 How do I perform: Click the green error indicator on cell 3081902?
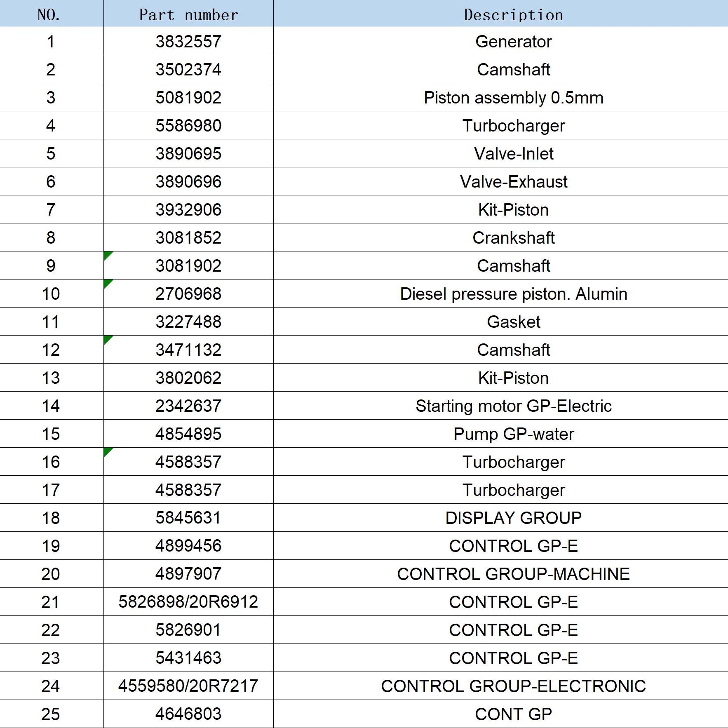point(107,255)
